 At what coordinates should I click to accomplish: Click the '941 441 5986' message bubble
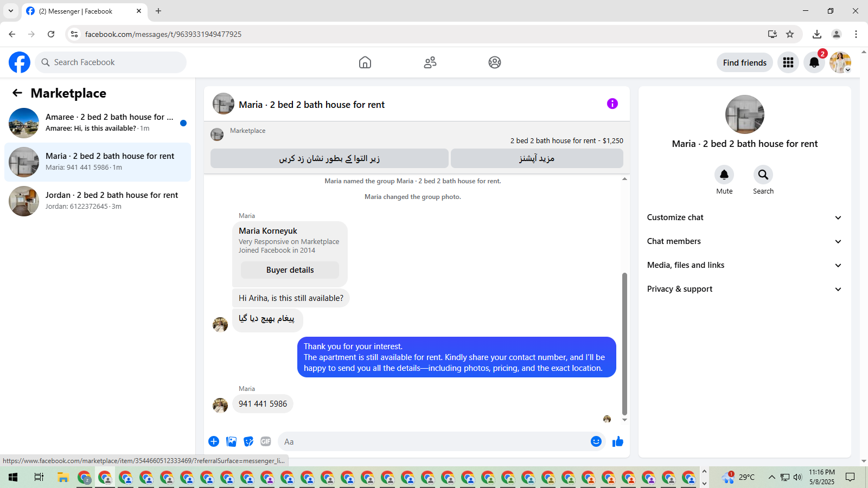tap(263, 404)
